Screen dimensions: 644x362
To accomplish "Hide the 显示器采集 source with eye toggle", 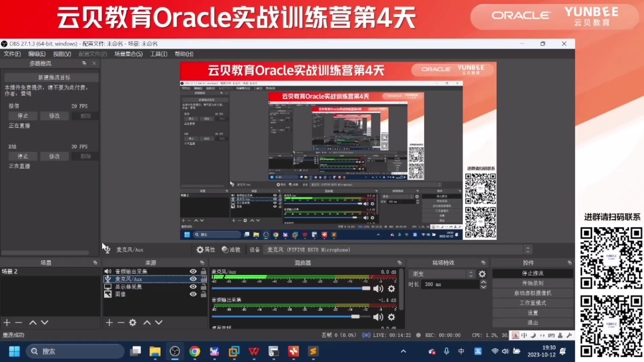I will 193,287.
